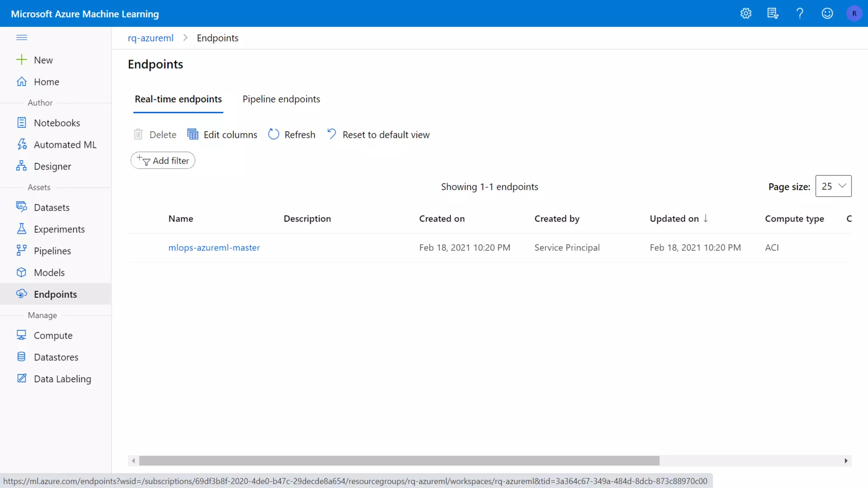Go to rq-azureml breadcrumb link

[x=150, y=38]
